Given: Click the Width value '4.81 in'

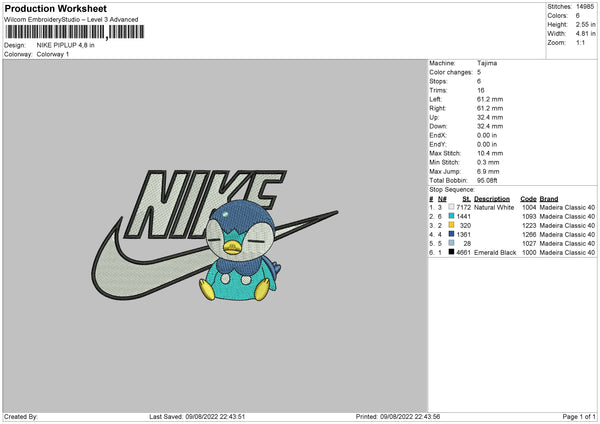Looking at the screenshot, I should [585, 34].
